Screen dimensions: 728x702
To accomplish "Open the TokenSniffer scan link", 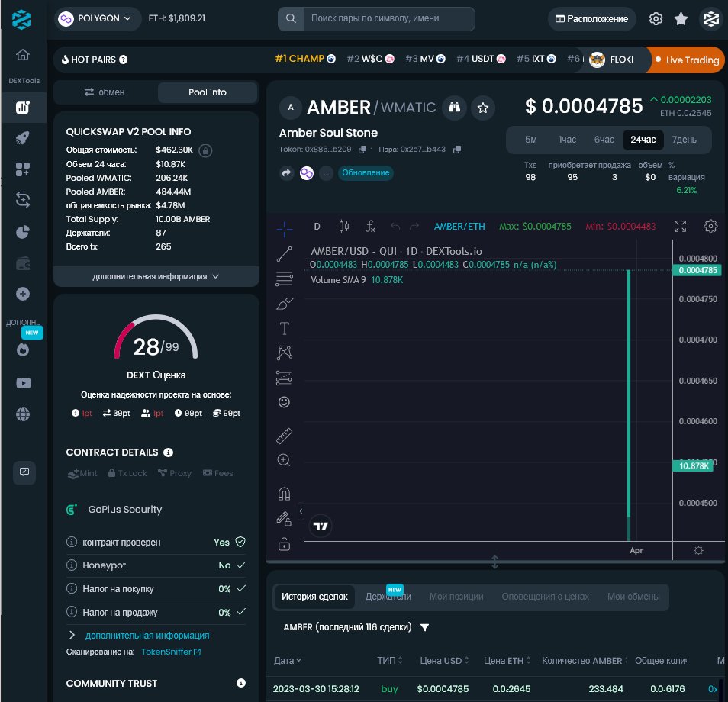I will [170, 652].
